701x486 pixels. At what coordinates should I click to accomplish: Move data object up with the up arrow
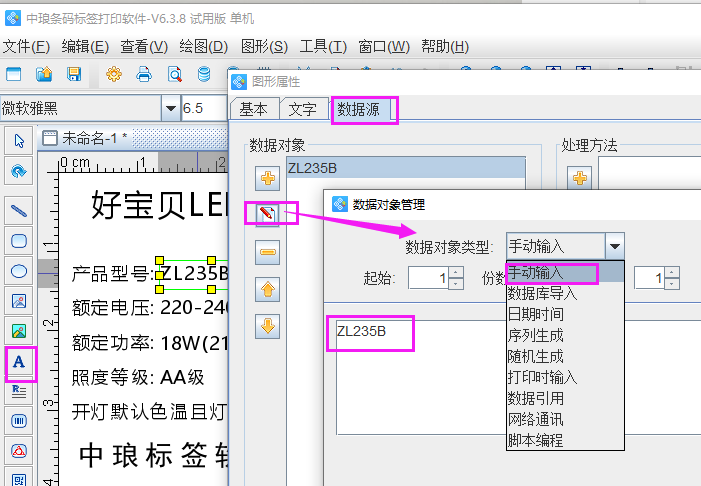click(x=268, y=290)
